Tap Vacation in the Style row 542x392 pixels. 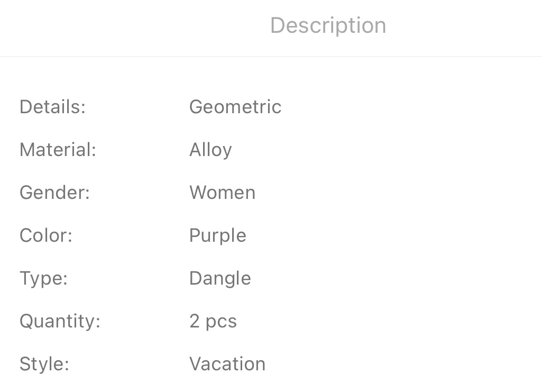227,363
